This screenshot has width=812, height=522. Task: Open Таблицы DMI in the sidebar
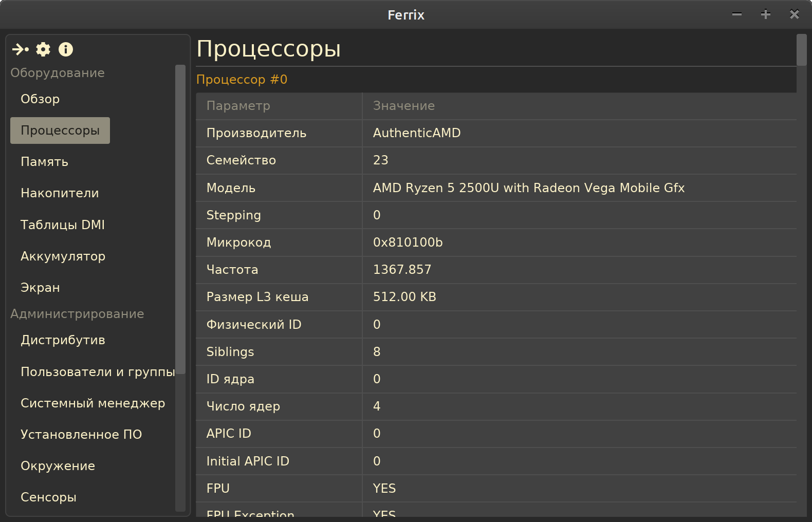tap(62, 225)
